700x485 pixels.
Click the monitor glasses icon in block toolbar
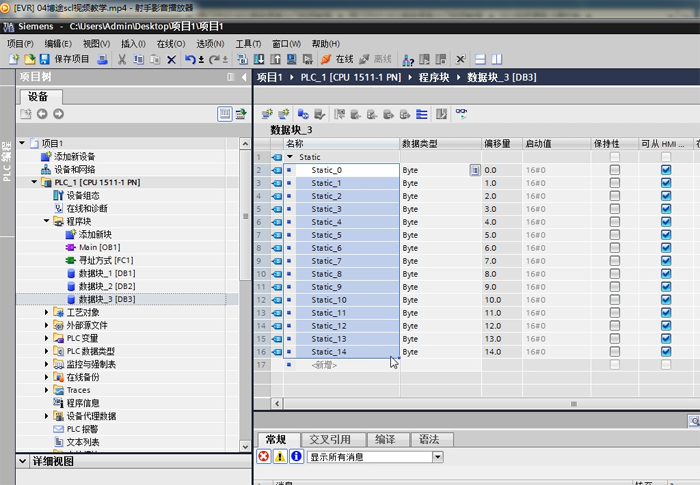click(x=461, y=113)
